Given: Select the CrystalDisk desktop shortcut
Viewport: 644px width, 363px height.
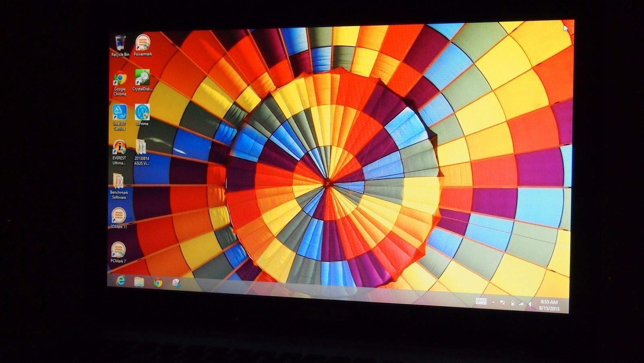Looking at the screenshot, I should [142, 78].
